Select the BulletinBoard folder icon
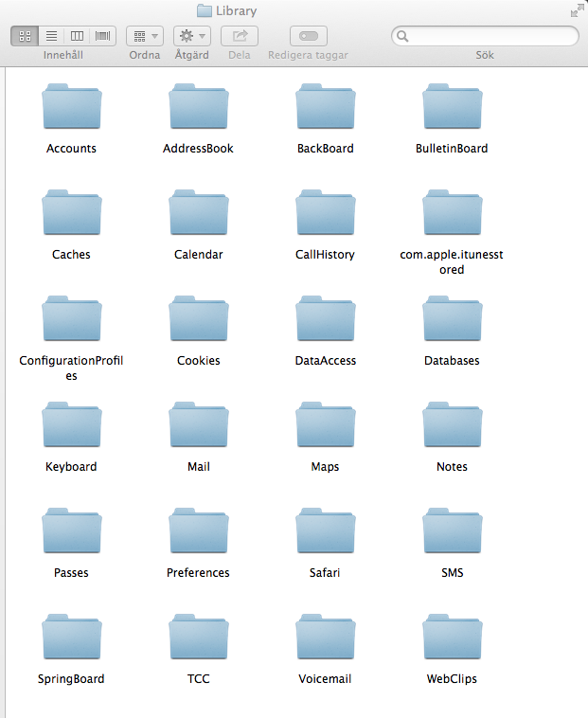The image size is (588, 718). (x=452, y=106)
